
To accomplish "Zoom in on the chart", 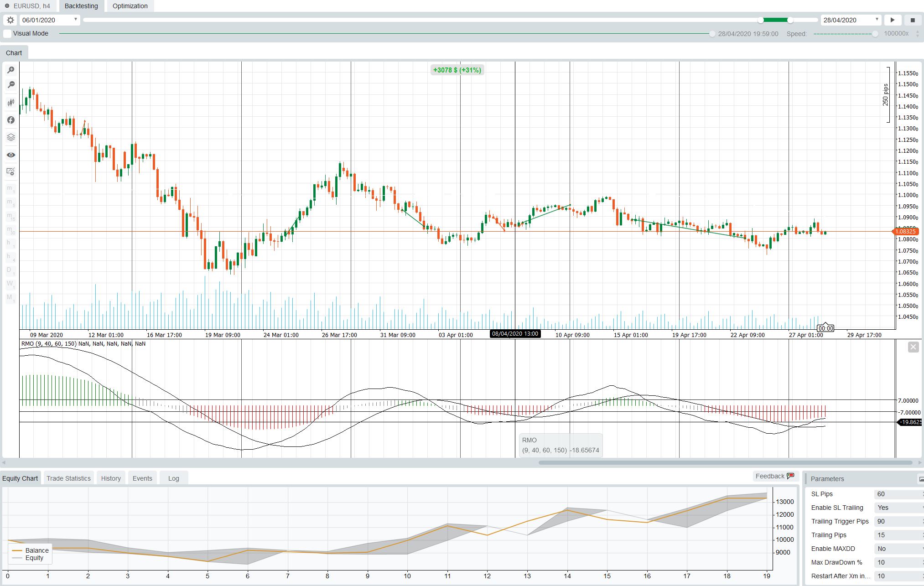I will point(10,70).
